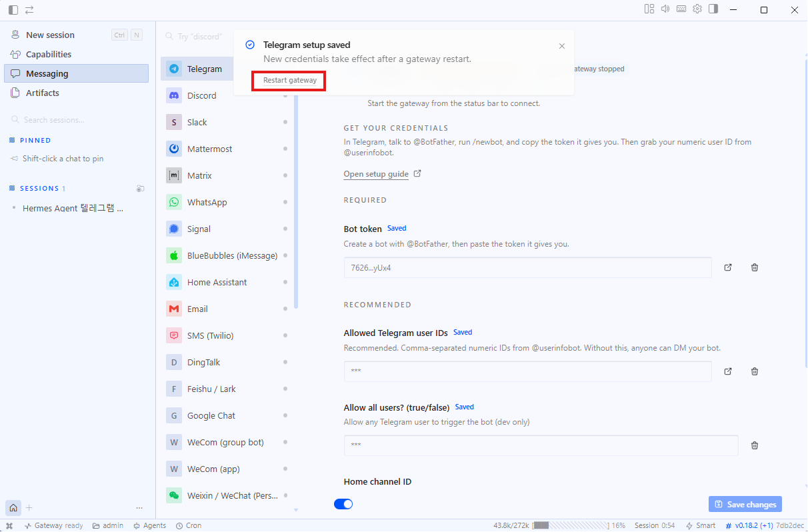Select the Weixin / WeChat icon

[x=174, y=495]
